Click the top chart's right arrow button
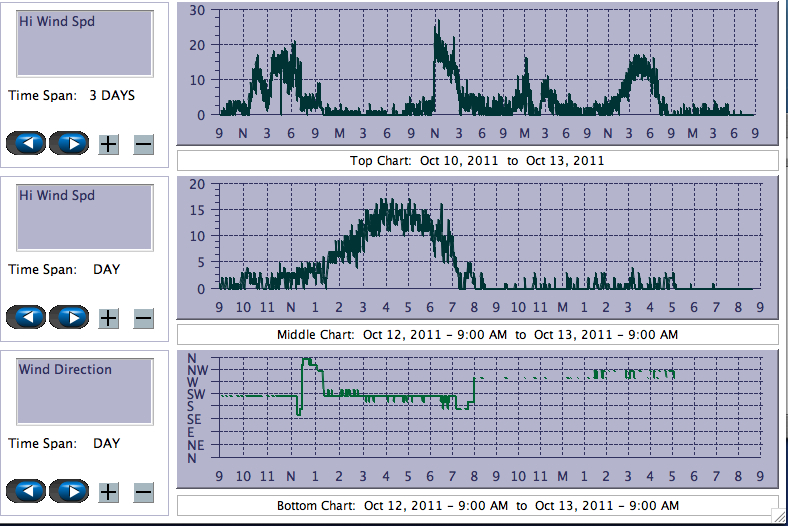Image resolution: width=788 pixels, height=526 pixels. (x=70, y=144)
